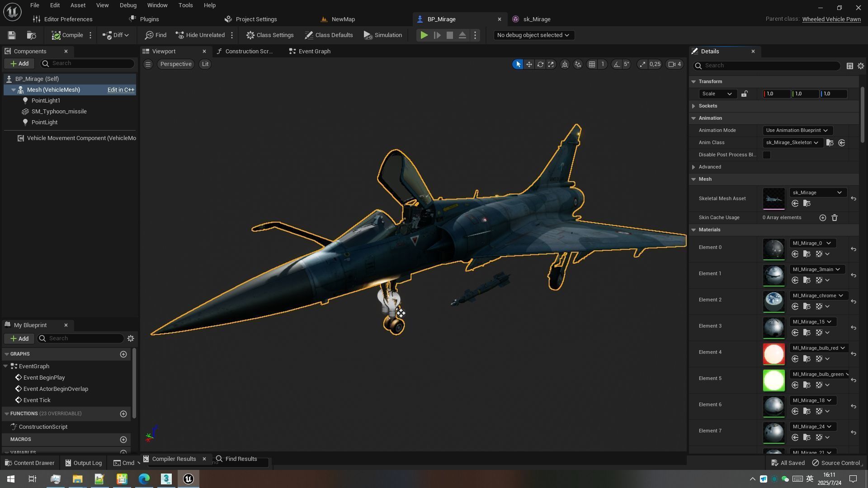Click Class Settings button
Screen dimensions: 868x488
pos(270,35)
